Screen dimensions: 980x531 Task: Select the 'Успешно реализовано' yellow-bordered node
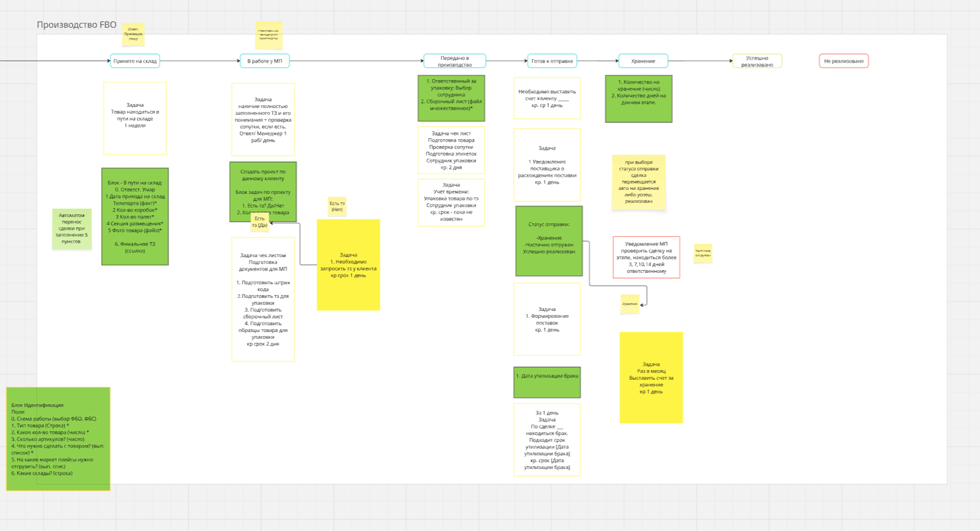coord(757,61)
